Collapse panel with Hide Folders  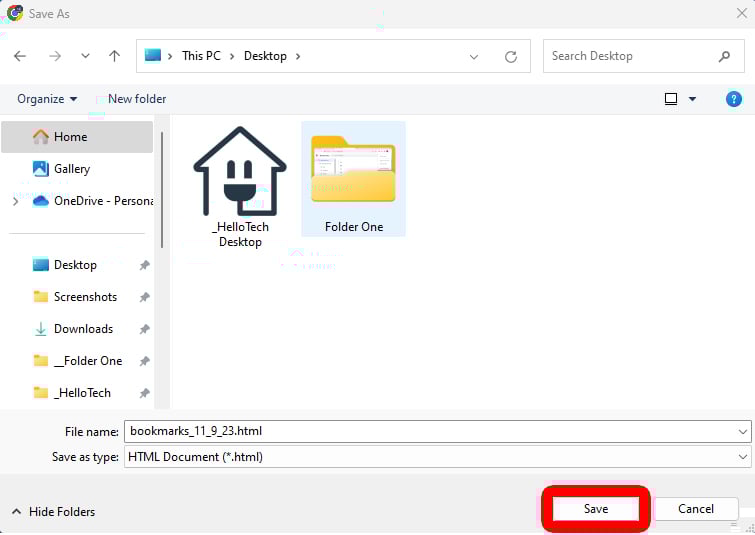click(53, 512)
